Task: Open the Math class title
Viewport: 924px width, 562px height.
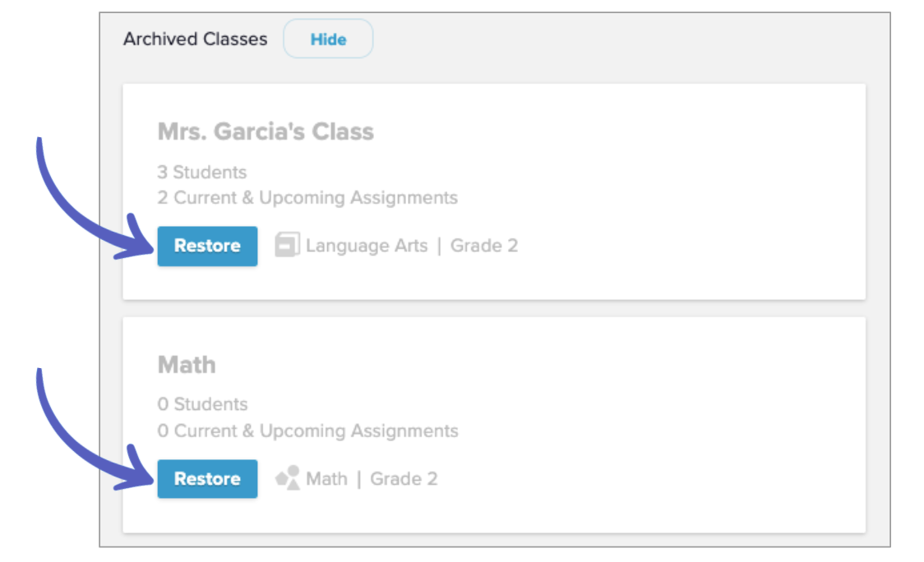Action: click(x=187, y=365)
